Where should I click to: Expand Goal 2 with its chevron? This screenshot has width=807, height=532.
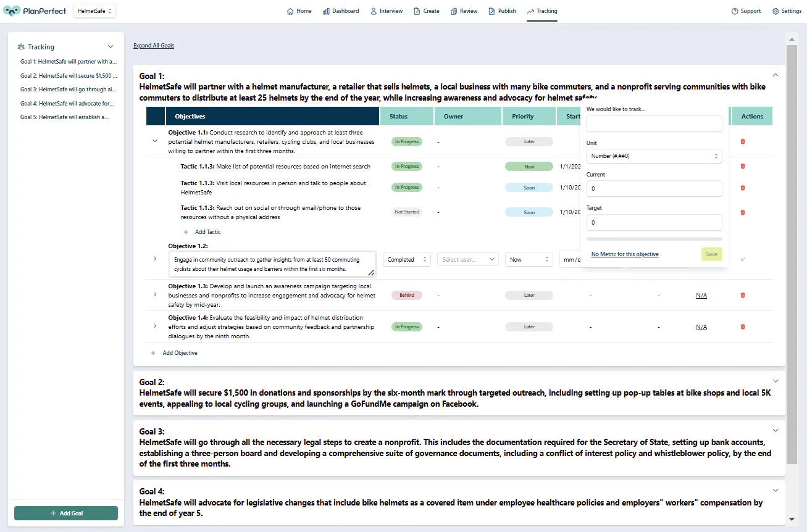tap(776, 381)
